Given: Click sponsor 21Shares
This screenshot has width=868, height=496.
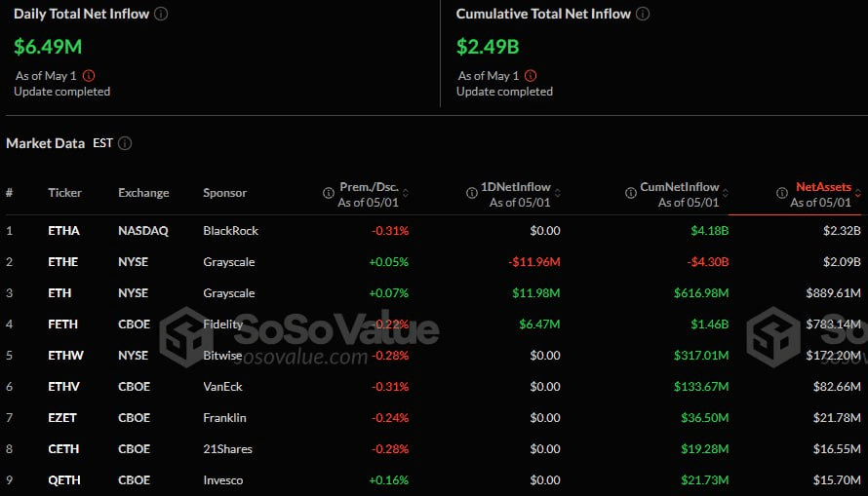Looking at the screenshot, I should click(227, 449).
